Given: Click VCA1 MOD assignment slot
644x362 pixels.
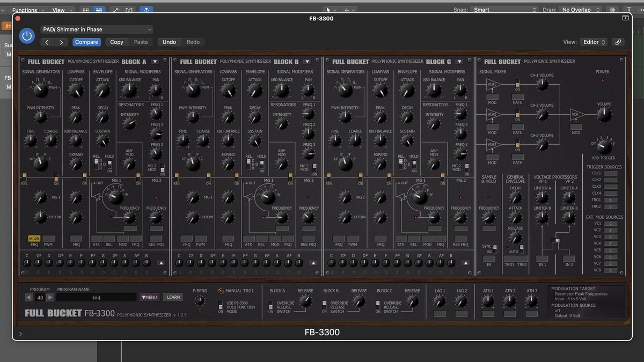Looking at the screenshot, I should point(492,97).
